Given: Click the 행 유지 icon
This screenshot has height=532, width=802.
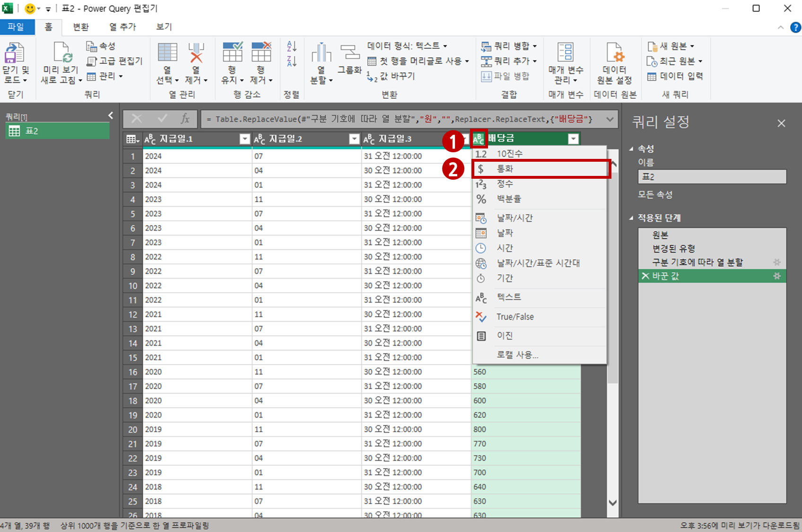Looking at the screenshot, I should pos(233,52).
